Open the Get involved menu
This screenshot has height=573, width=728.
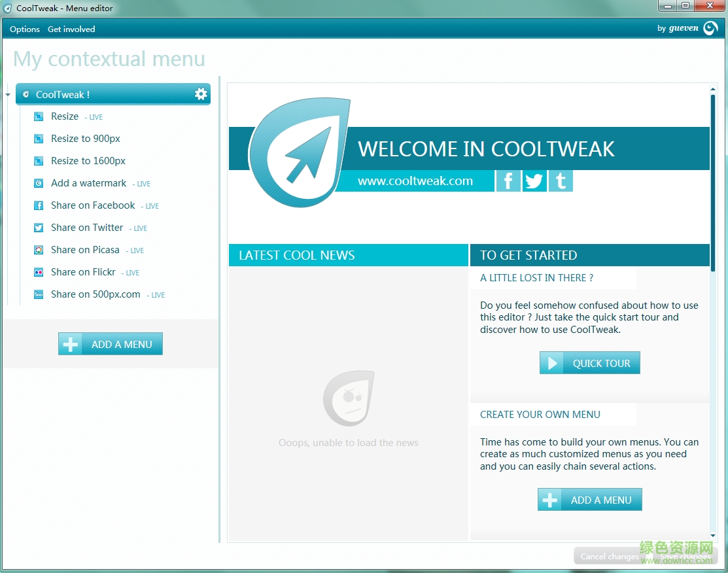pyautogui.click(x=71, y=29)
